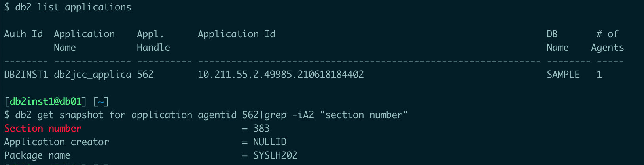Click the SAMPLE database name
644x165 pixels.
pos(563,75)
